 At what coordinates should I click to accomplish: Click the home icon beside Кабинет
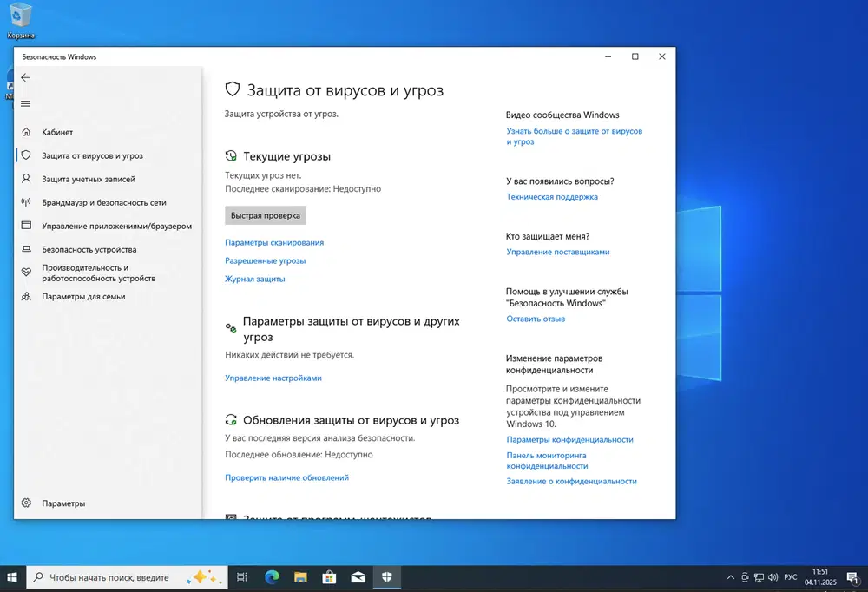point(26,132)
